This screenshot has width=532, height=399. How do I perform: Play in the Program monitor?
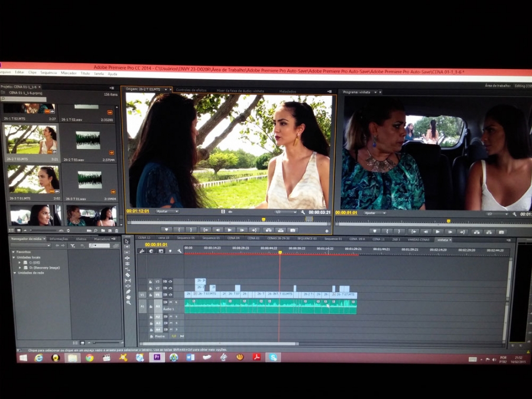pyautogui.click(x=437, y=232)
